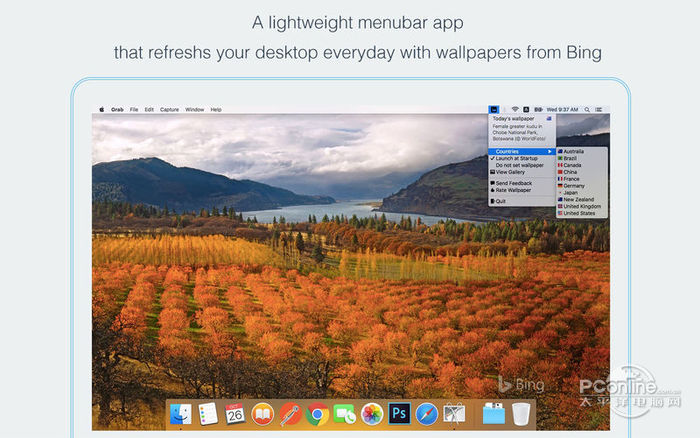Open FaceTime from the dock

(x=345, y=414)
